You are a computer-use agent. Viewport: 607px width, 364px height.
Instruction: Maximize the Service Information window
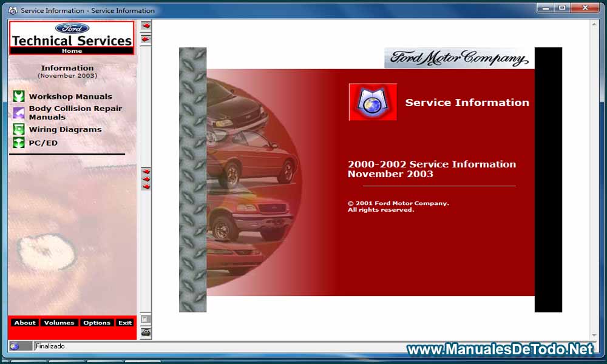562,8
